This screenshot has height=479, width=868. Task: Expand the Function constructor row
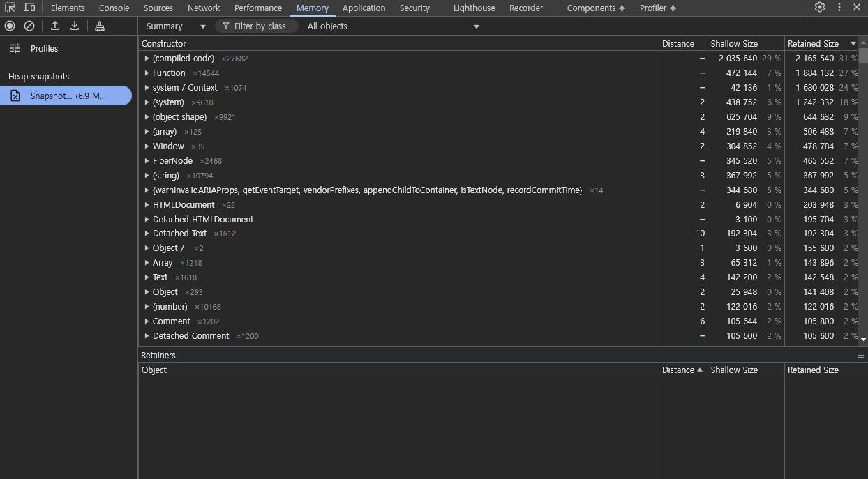pyautogui.click(x=147, y=73)
